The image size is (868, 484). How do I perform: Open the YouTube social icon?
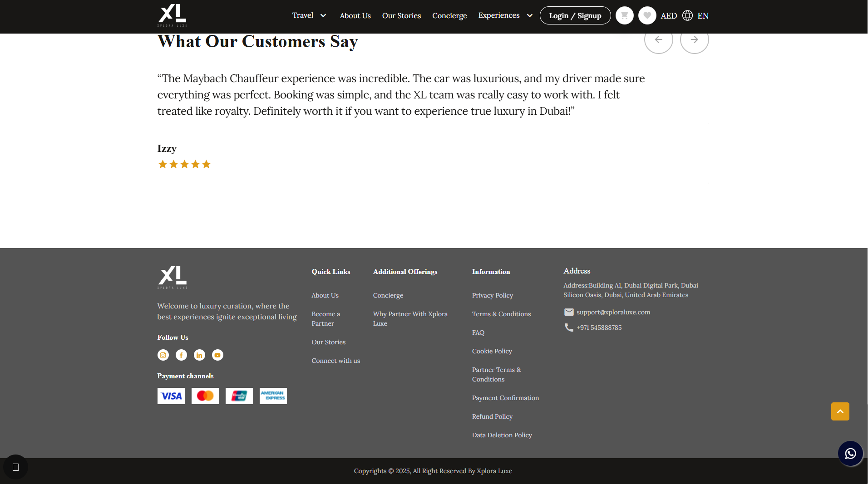pyautogui.click(x=217, y=355)
